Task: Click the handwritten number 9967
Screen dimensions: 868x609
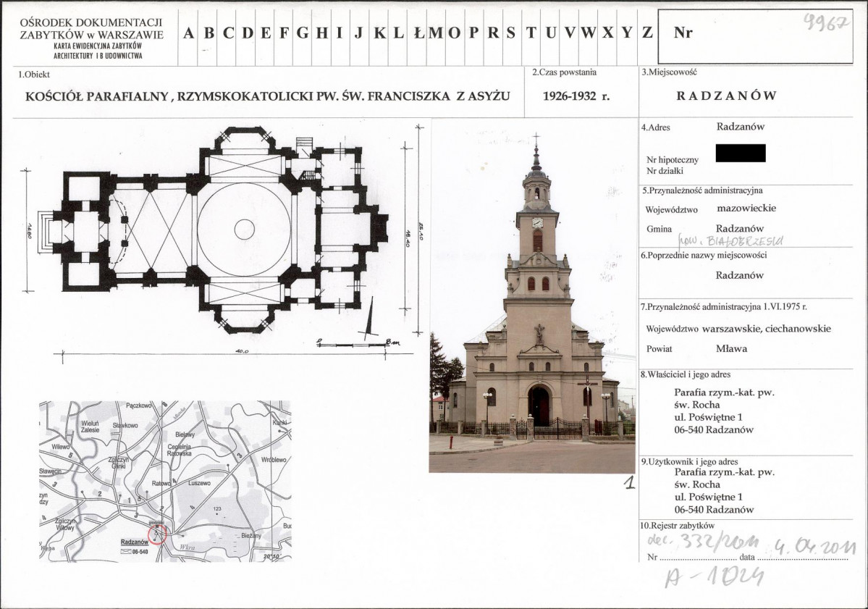Action: coord(825,22)
